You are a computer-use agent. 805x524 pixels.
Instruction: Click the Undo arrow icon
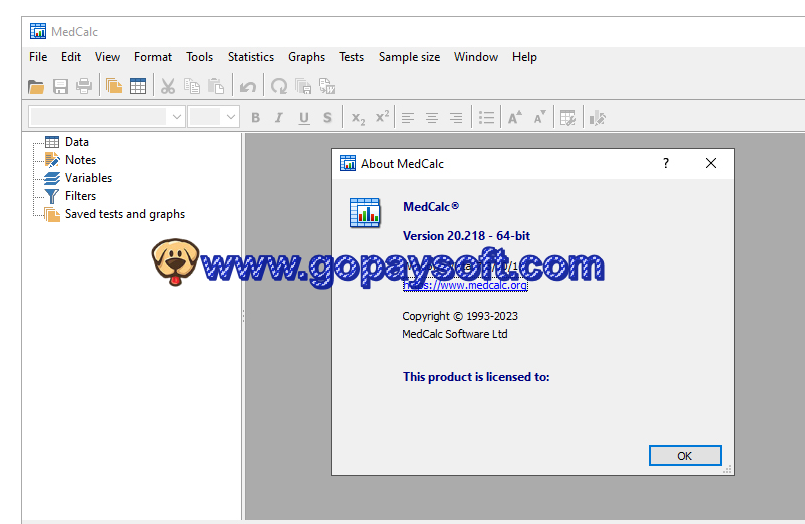tap(248, 86)
